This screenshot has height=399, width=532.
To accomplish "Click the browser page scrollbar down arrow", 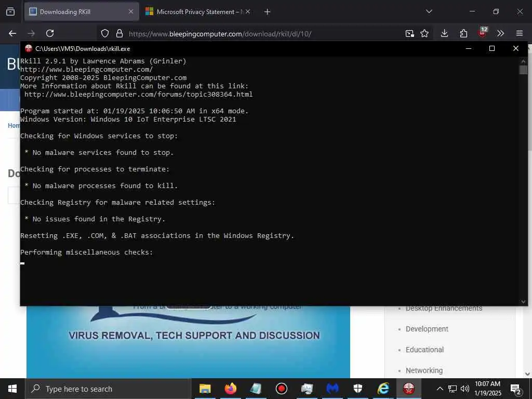I will point(528,374).
